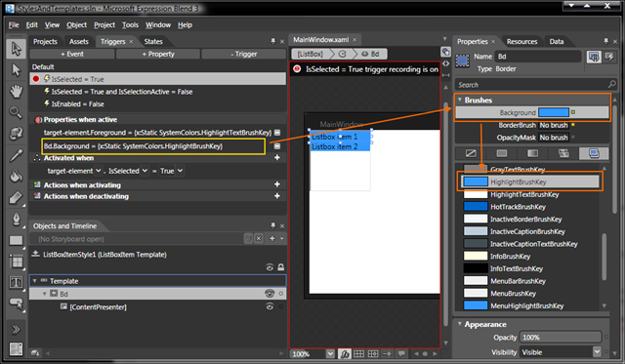Collapse the Template tree node
Screen dimensions: 625x364
pos(35,281)
